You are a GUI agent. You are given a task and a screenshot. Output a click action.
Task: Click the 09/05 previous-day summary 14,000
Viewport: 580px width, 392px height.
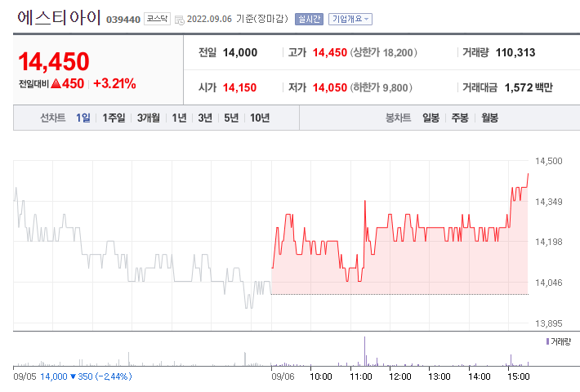[x=54, y=376]
